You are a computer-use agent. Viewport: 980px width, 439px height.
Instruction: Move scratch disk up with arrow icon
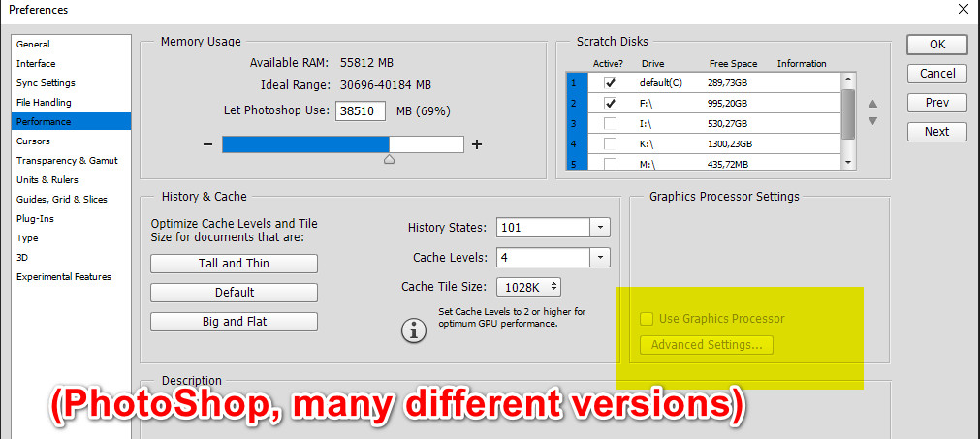click(873, 104)
